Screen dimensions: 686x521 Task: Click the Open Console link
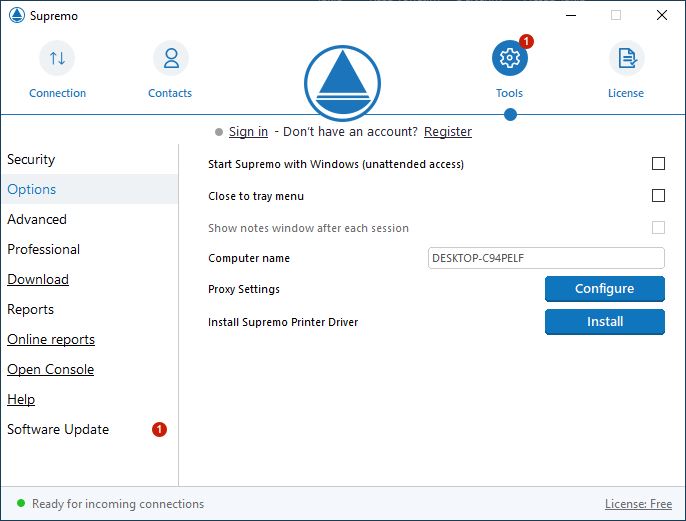pyautogui.click(x=50, y=369)
